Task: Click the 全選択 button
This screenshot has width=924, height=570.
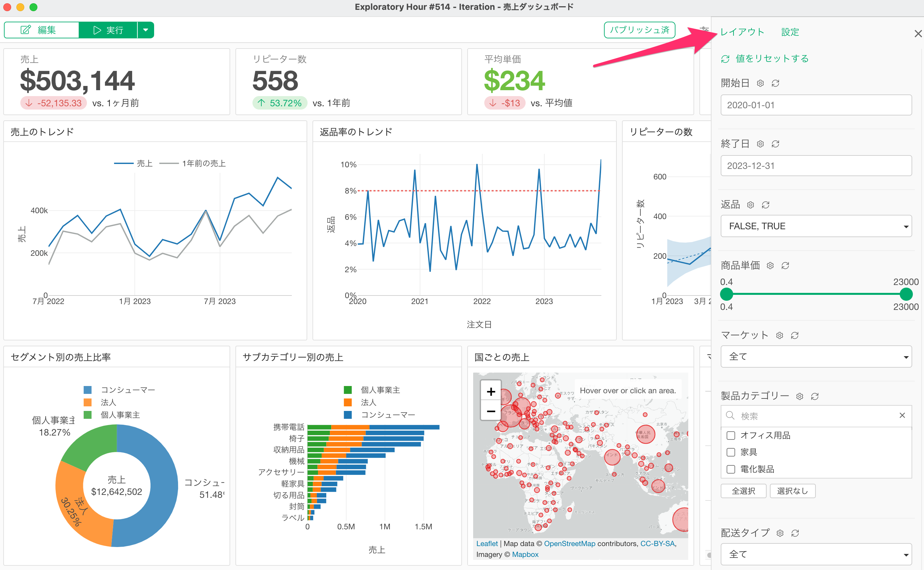Action: (743, 491)
